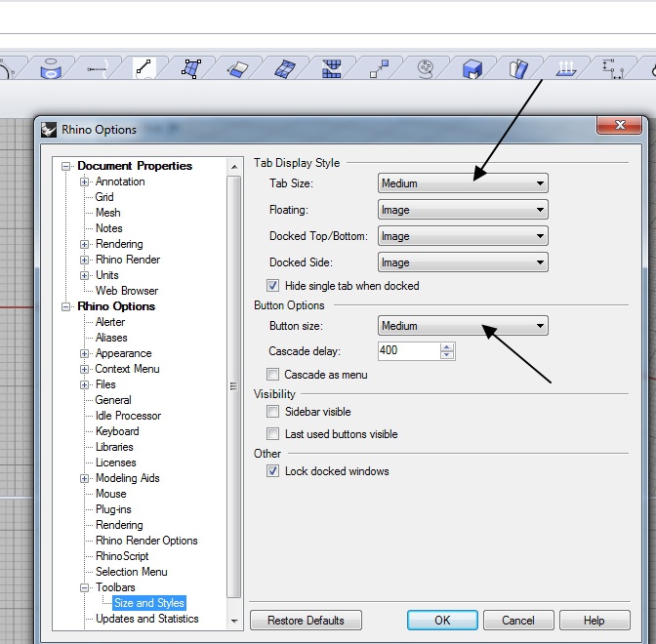
Task: Select the cylinder-shaped toolbar tab icon
Action: (50, 68)
